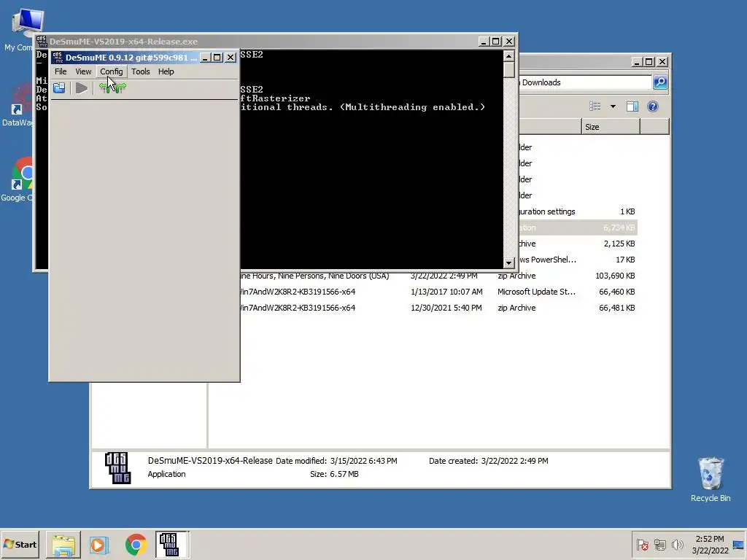747x560 pixels.
Task: Open Google Chrome from the taskbar
Action: [x=136, y=545]
